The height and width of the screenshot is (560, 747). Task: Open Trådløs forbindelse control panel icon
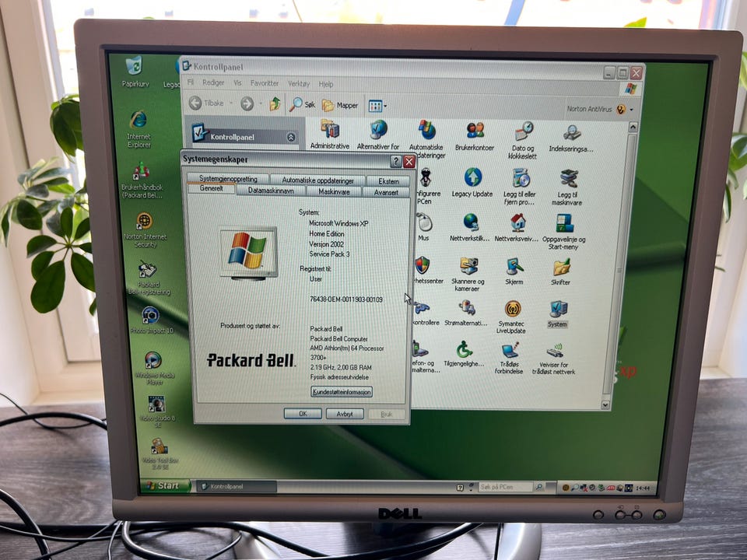[509, 358]
